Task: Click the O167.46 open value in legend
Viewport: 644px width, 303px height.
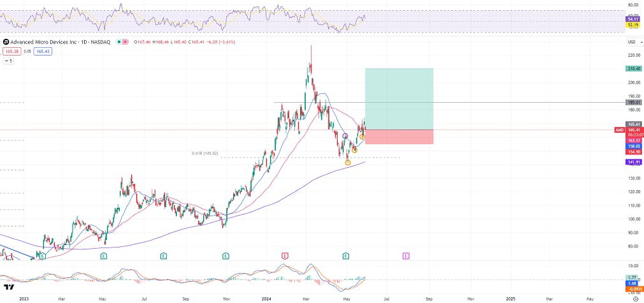Action: [141, 42]
